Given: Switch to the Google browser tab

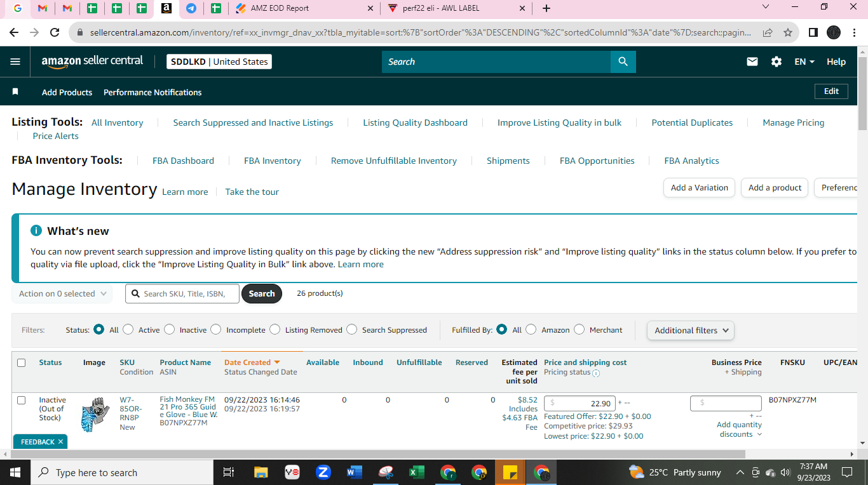Looking at the screenshot, I should tap(17, 8).
